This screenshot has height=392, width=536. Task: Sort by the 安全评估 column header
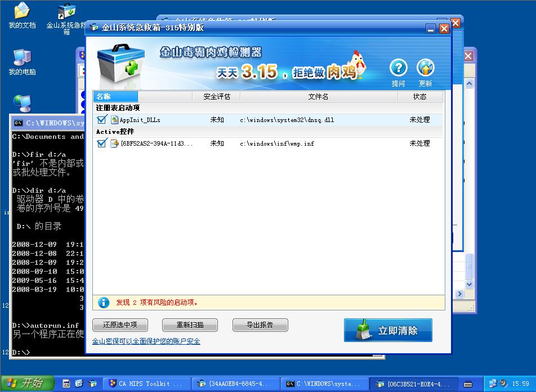point(217,97)
